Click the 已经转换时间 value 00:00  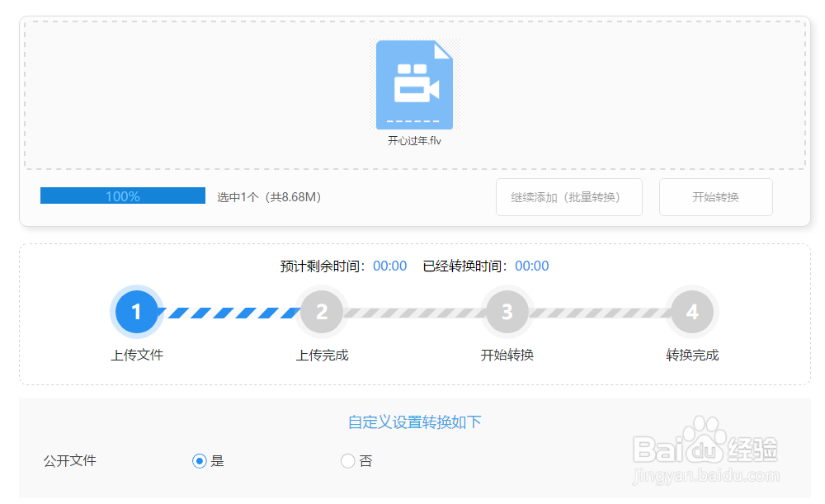531,266
